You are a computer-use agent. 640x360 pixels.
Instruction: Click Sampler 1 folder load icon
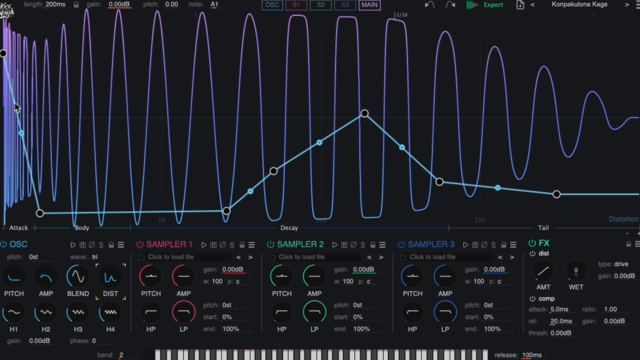point(142,257)
